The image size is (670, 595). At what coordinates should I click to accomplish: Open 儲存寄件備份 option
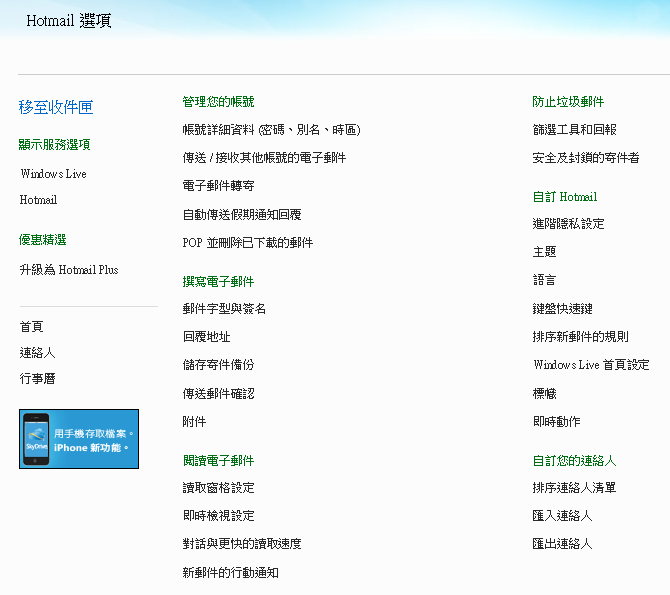218,365
